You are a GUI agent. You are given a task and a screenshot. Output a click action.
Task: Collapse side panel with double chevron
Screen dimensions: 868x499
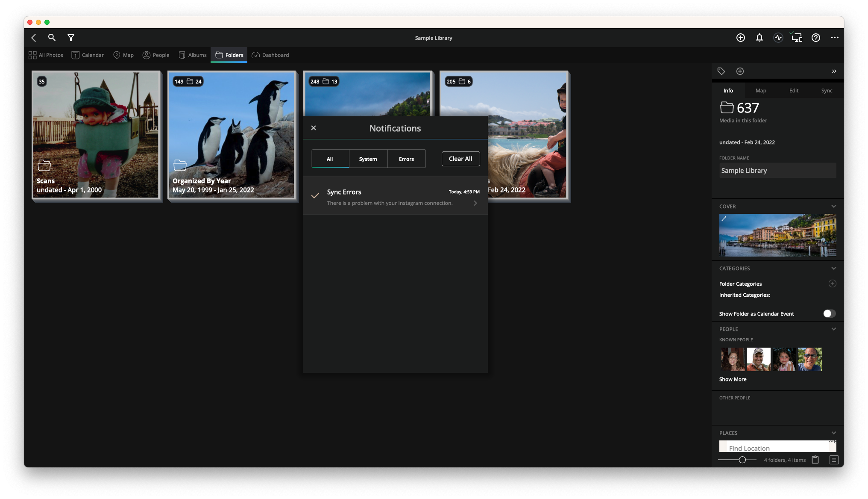[x=834, y=71]
